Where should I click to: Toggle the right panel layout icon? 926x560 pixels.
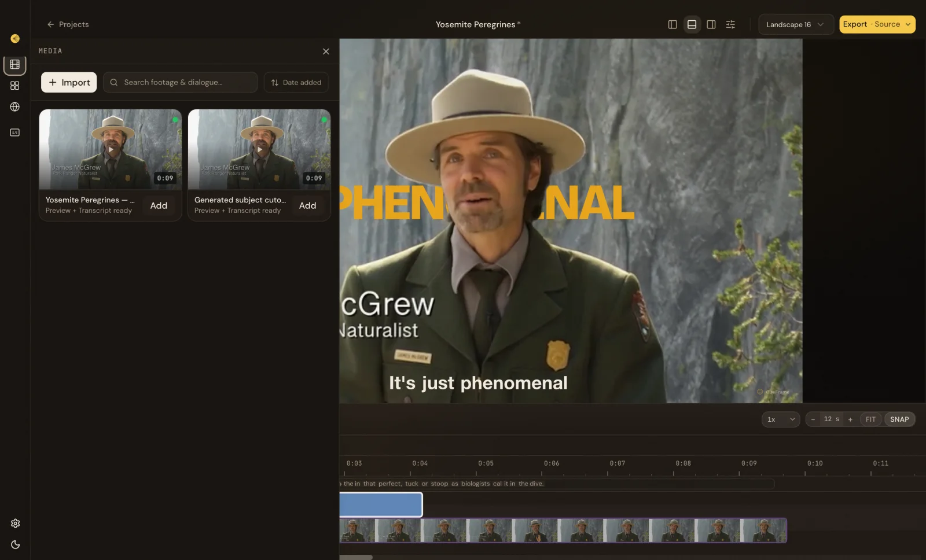[x=711, y=24]
